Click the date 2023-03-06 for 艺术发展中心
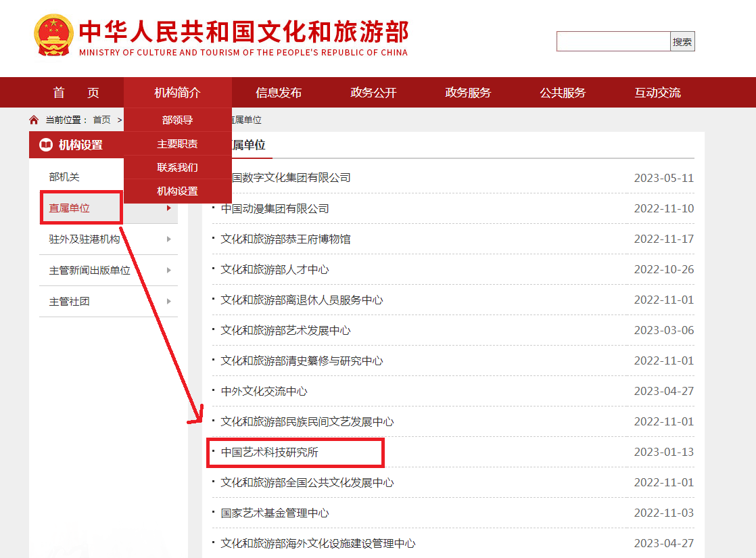This screenshot has height=558, width=756. 664,330
